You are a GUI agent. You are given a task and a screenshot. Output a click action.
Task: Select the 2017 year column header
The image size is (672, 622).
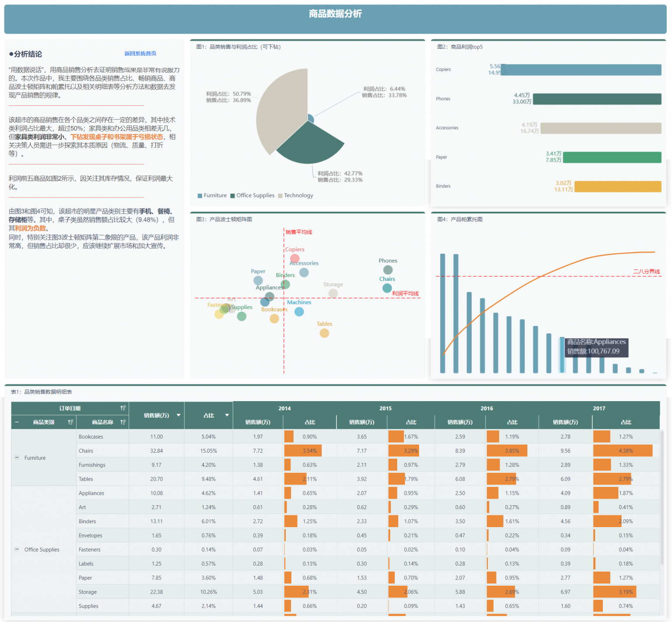599,408
